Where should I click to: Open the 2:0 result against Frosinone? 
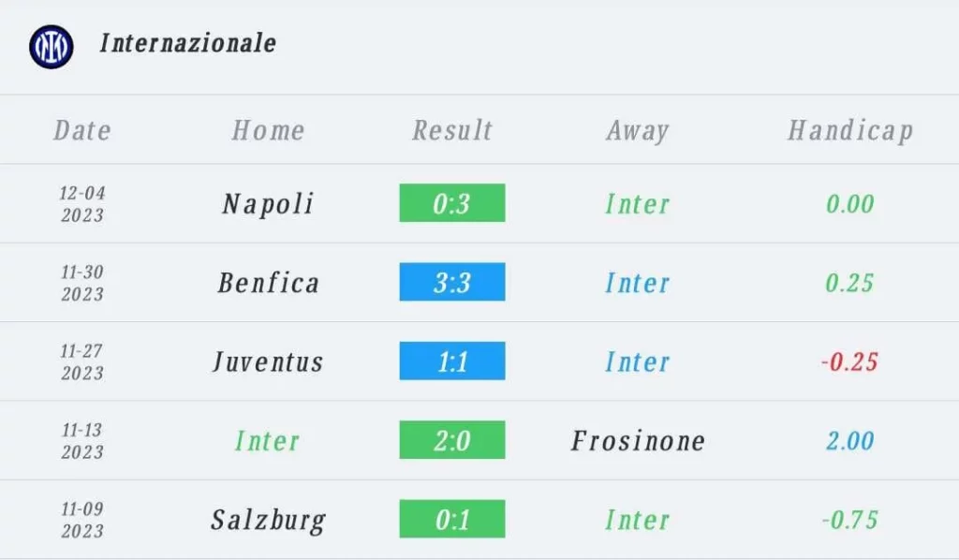452,439
